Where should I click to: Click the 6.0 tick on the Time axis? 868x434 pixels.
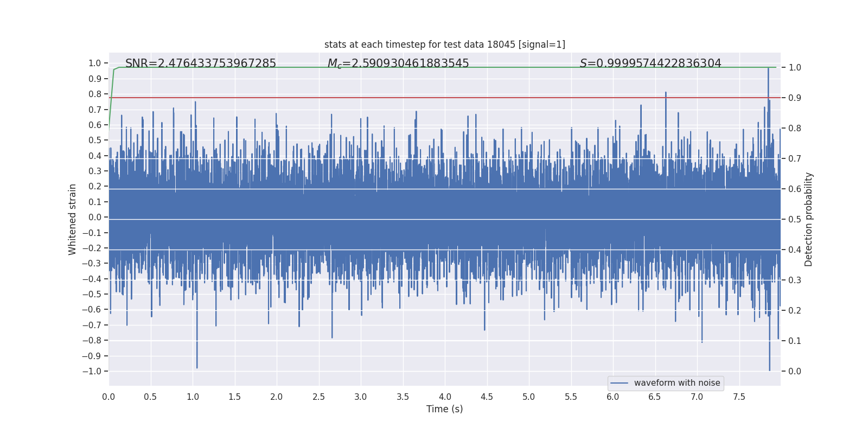coord(613,397)
